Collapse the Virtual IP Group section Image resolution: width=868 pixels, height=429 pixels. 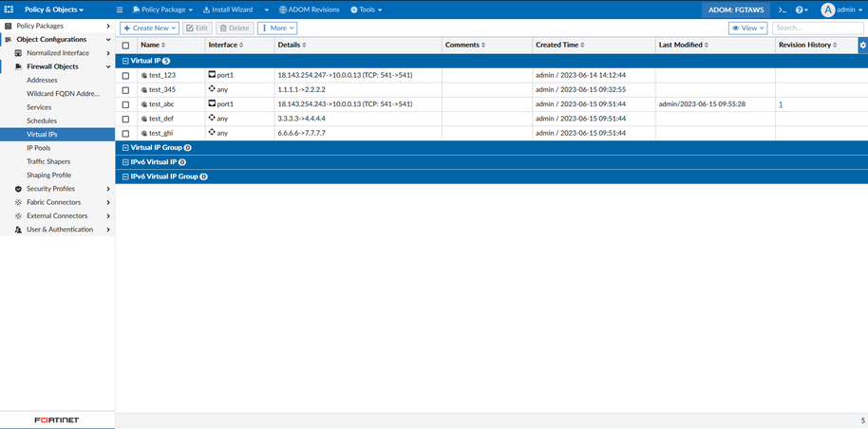[125, 148]
